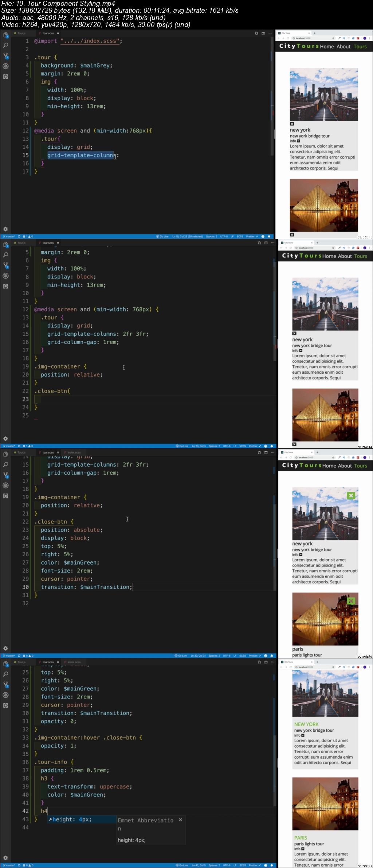Image resolution: width=373 pixels, height=868 pixels.
Task: Open Source Control icon in editor at Ln 30, Col 31
Action: (5, 475)
